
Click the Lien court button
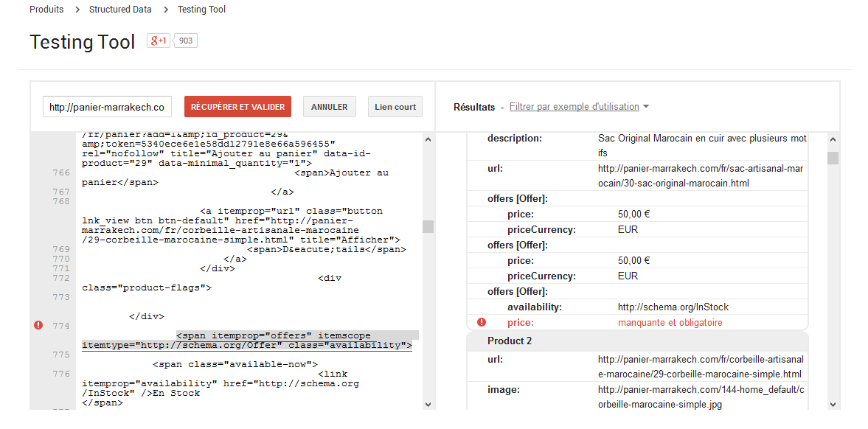coord(395,107)
